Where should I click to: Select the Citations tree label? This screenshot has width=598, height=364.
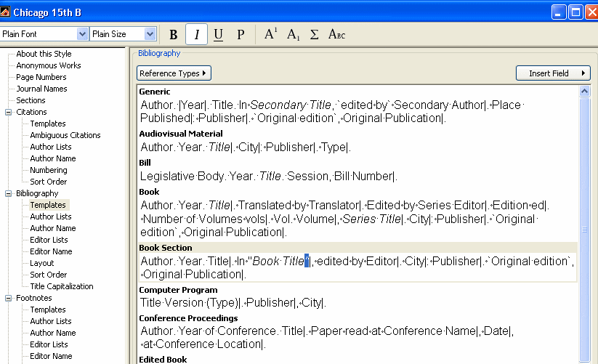(31, 112)
